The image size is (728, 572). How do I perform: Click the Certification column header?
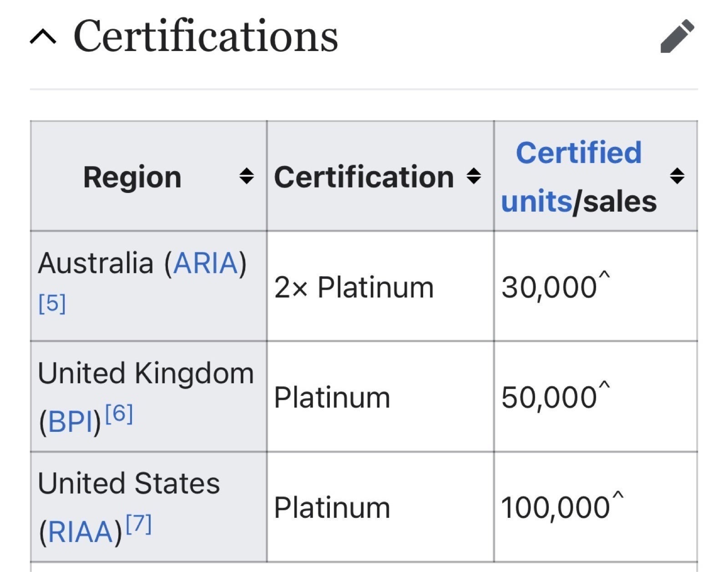(380, 176)
